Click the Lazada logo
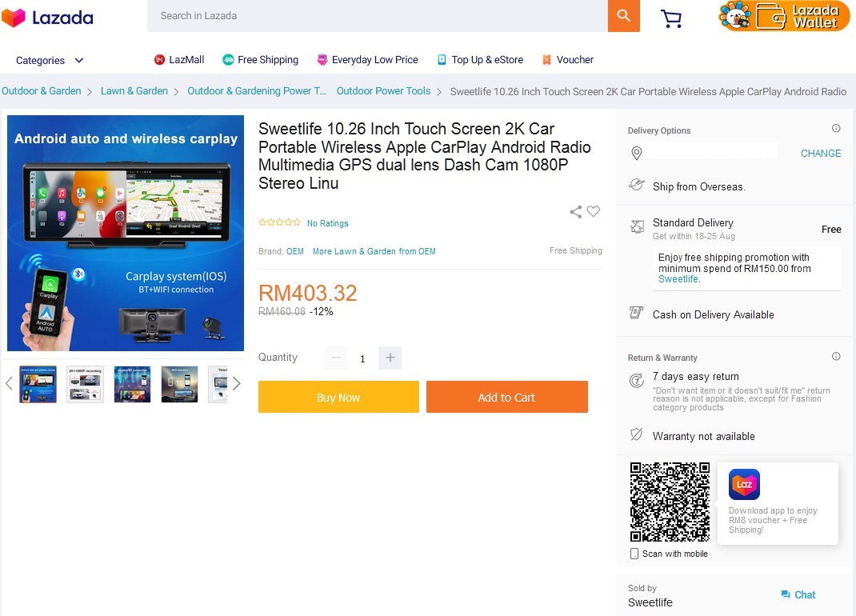 point(47,18)
